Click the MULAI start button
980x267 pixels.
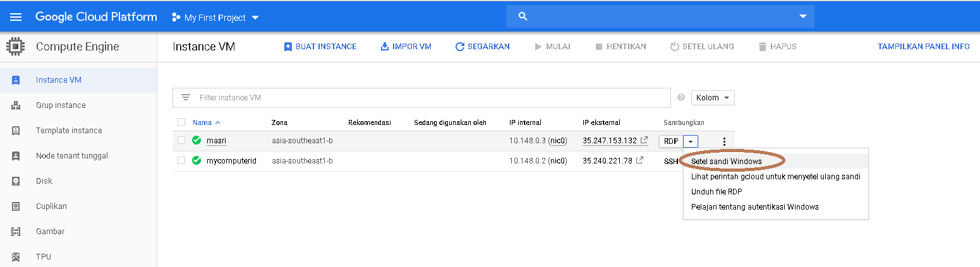[x=552, y=47]
